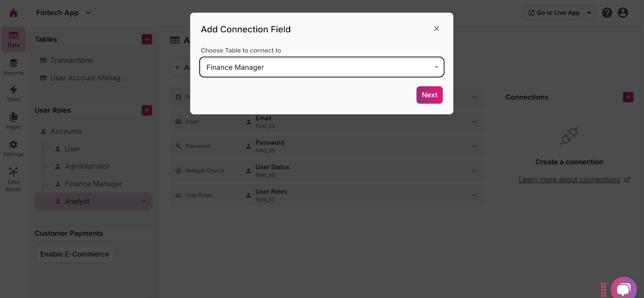The image size is (644, 298).
Task: Close the Add Connection Field dialog
Action: [436, 29]
